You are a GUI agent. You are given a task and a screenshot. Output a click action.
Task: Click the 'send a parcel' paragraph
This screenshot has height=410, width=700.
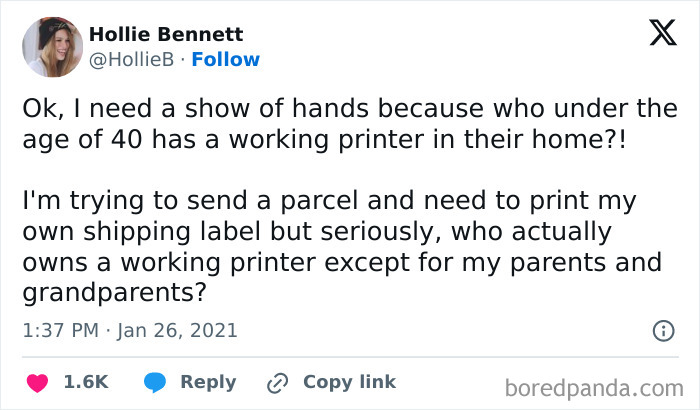pyautogui.click(x=342, y=246)
